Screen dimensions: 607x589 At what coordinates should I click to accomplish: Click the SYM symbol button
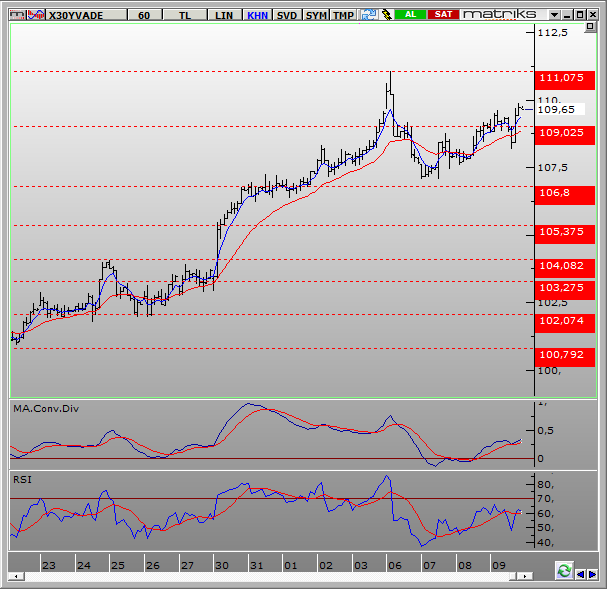pos(316,15)
